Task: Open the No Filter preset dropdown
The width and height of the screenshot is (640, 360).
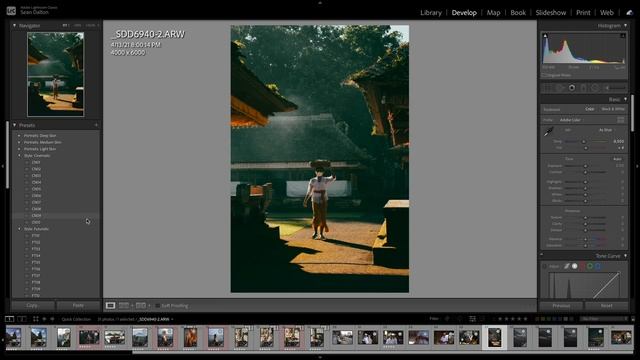Action: 604,319
